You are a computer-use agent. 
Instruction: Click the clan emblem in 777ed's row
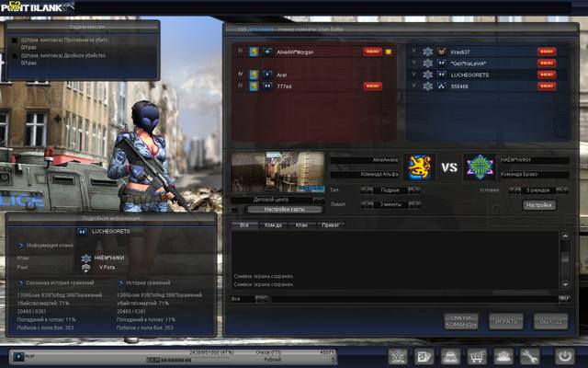[x=254, y=86]
